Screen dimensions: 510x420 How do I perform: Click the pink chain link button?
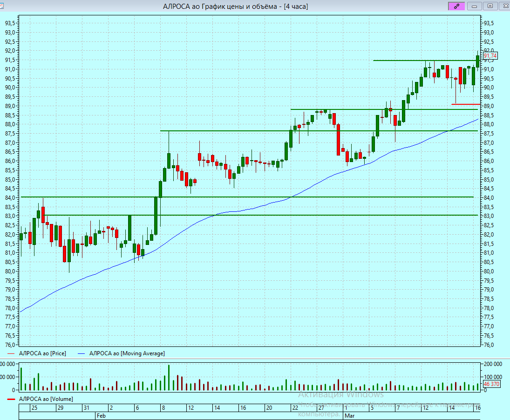coord(456,6)
